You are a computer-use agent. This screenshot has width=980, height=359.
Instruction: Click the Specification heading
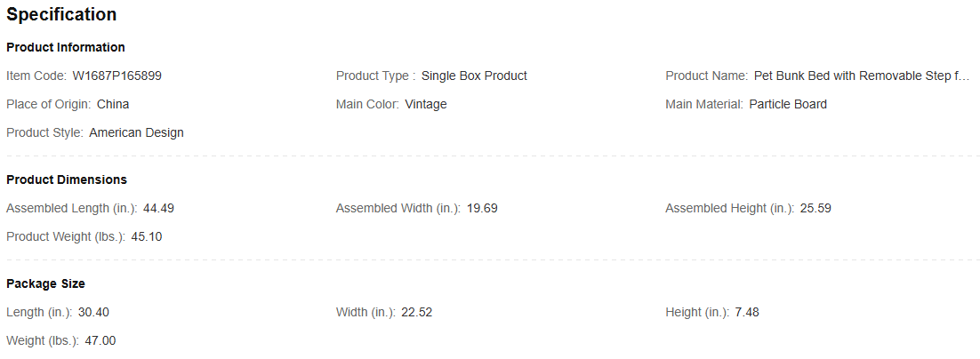tap(61, 15)
